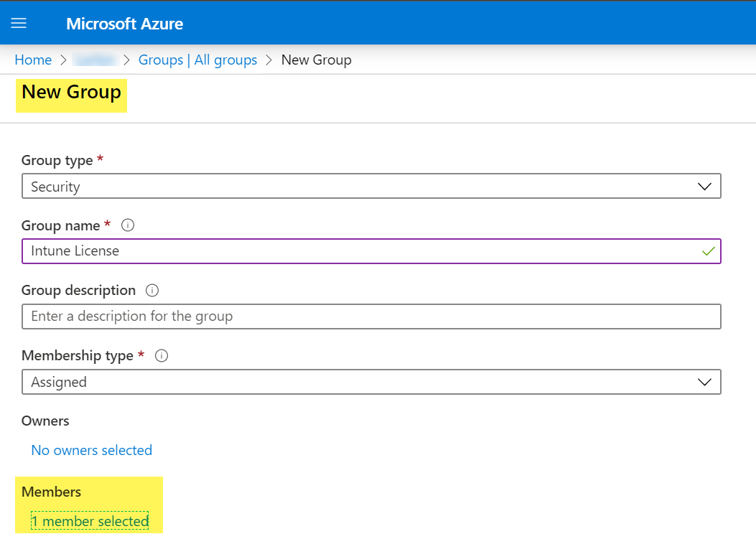Click the Members section label
Viewport: 756px width, 539px height.
pos(51,492)
